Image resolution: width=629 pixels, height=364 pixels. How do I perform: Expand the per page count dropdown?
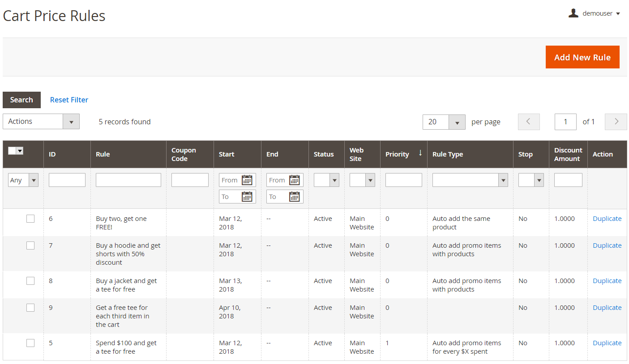click(457, 122)
